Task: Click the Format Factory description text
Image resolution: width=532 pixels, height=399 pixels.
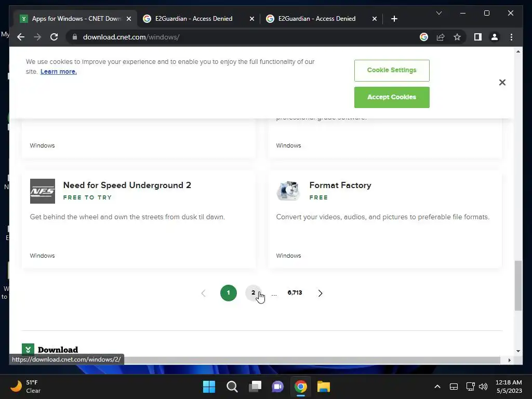Action: pyautogui.click(x=383, y=217)
